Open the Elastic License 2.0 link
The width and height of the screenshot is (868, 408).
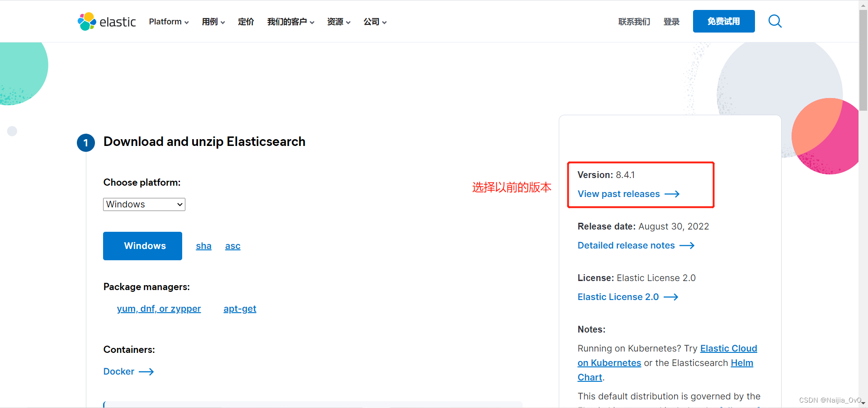(x=628, y=297)
